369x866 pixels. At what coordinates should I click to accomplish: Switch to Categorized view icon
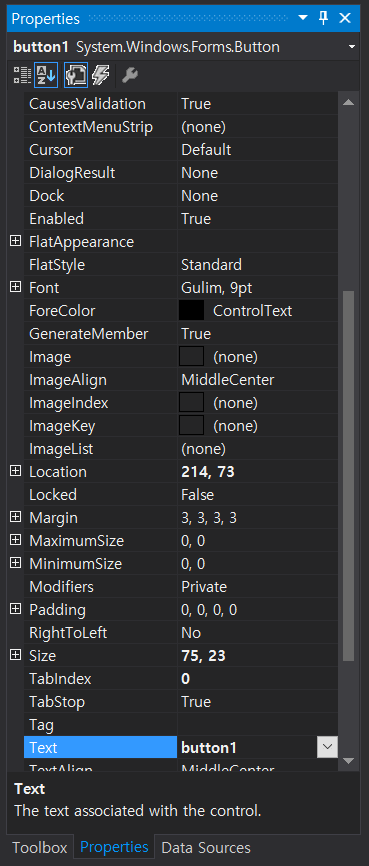pyautogui.click(x=22, y=76)
